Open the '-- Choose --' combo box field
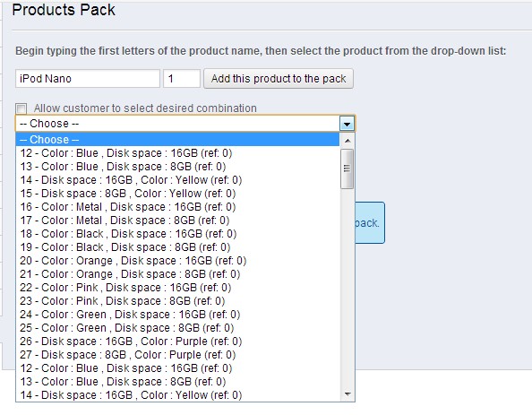The height and width of the screenshot is (415, 532). [184, 124]
